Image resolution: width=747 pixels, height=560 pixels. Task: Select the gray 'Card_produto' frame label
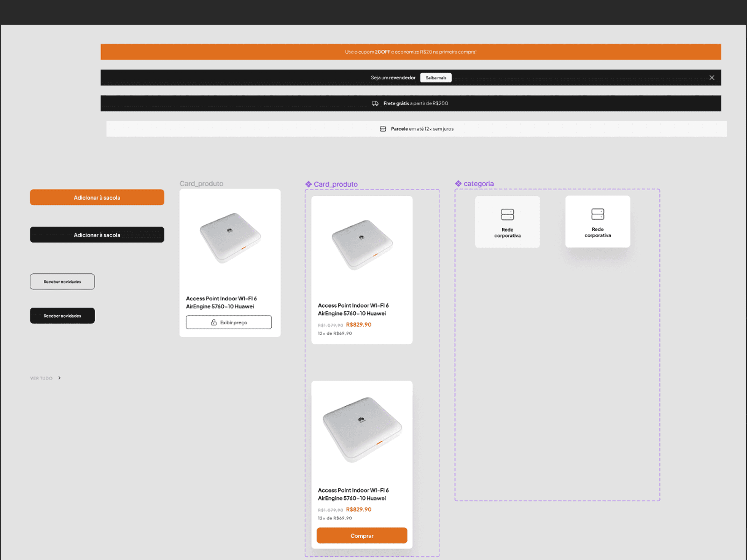201,184
